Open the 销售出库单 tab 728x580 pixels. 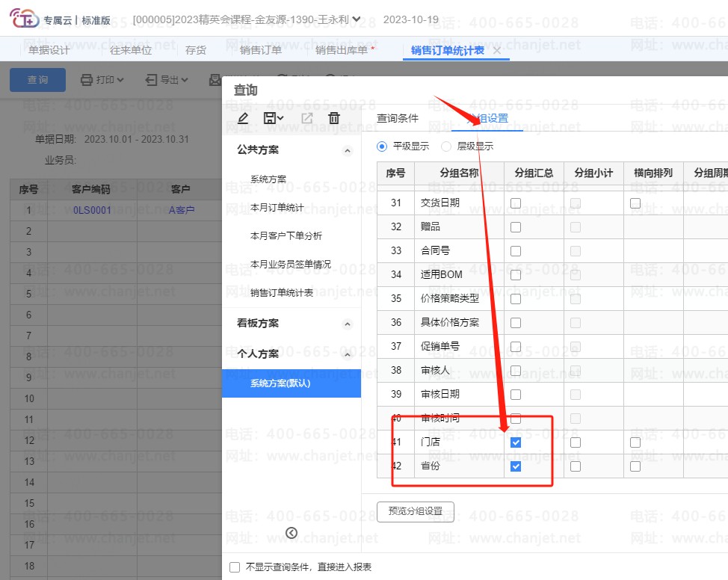click(345, 51)
